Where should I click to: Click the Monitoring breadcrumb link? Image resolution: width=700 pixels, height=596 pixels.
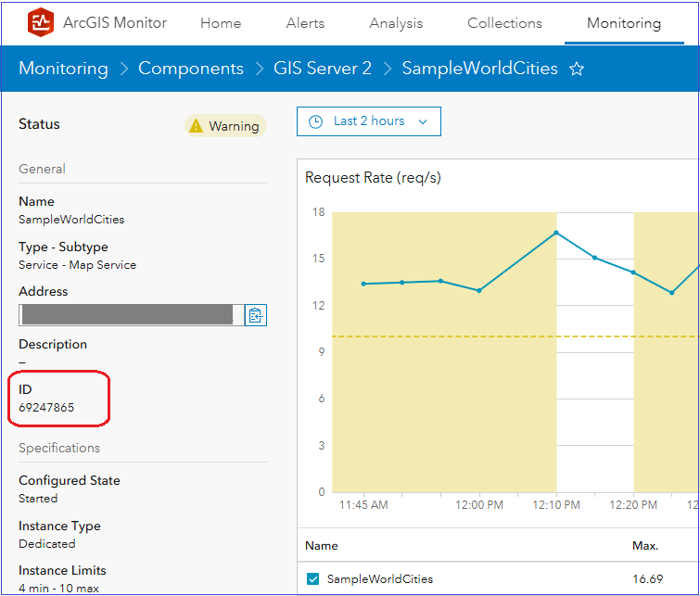pos(63,69)
